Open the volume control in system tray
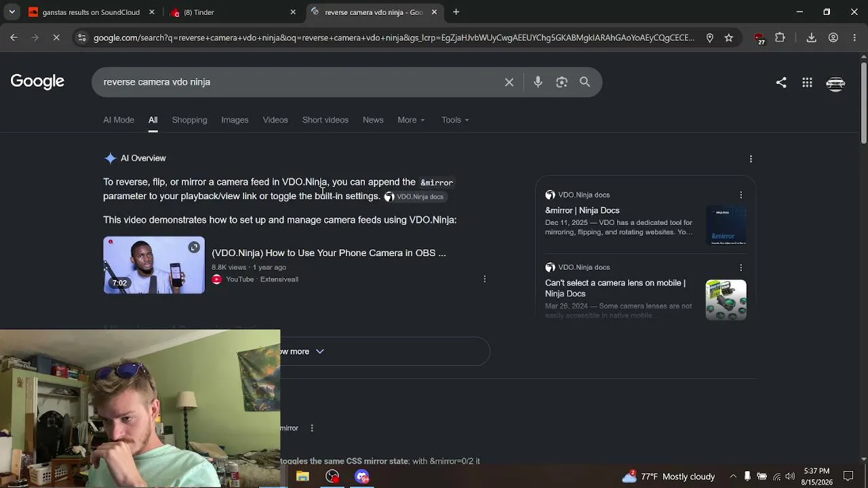The height and width of the screenshot is (488, 868). pos(790,476)
